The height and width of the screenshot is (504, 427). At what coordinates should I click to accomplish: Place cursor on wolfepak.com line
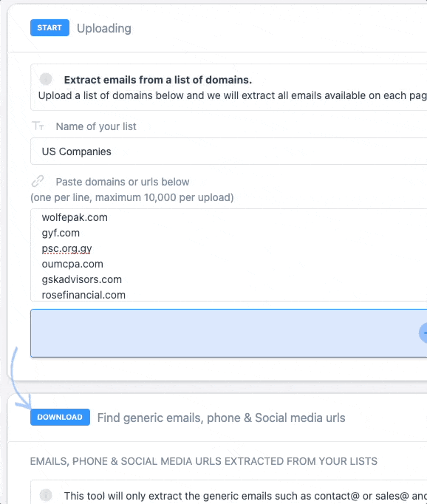point(75,217)
